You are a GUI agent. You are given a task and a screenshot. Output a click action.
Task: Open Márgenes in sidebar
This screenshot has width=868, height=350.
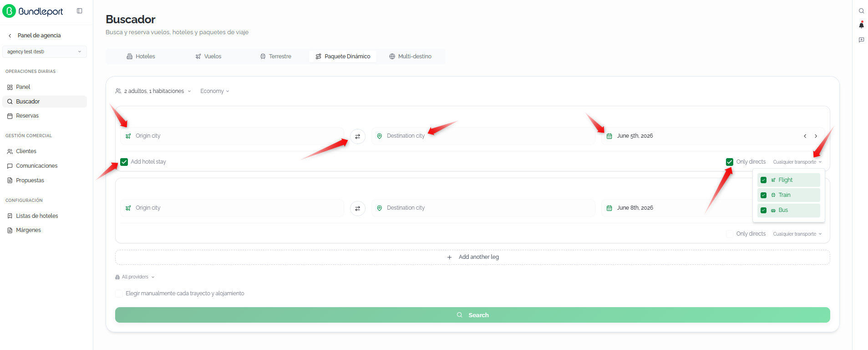[x=45, y=230]
